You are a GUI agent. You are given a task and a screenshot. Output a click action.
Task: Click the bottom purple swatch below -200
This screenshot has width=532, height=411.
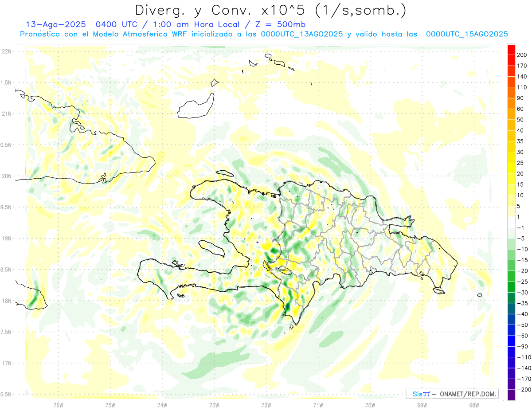click(x=511, y=395)
